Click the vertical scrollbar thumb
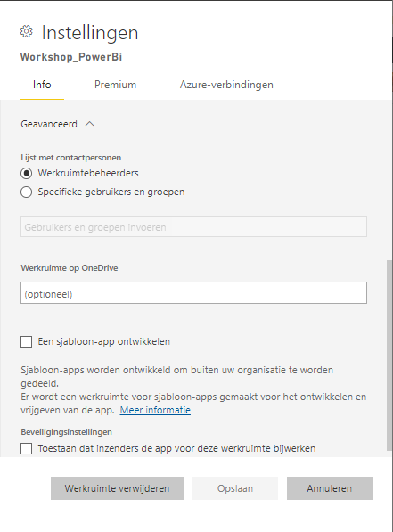Image resolution: width=393 pixels, height=532 pixels. (389, 356)
